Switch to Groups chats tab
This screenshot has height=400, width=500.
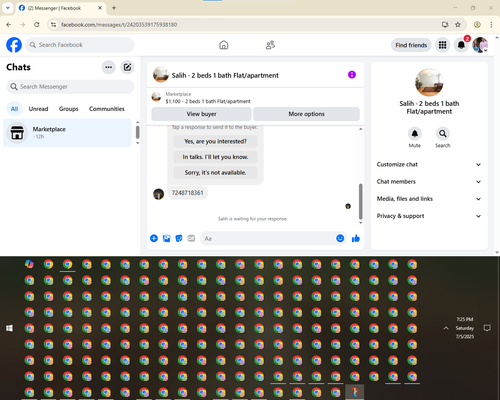click(x=68, y=109)
